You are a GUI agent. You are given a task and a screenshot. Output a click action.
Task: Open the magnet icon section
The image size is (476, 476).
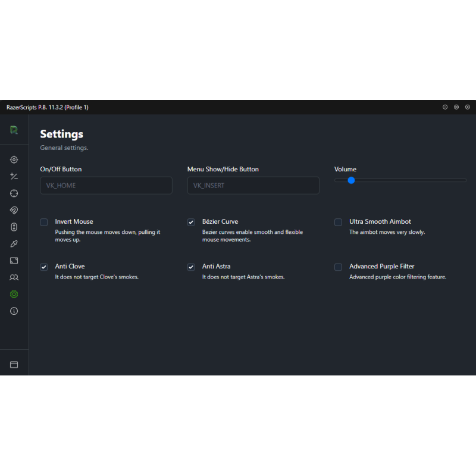point(14,210)
